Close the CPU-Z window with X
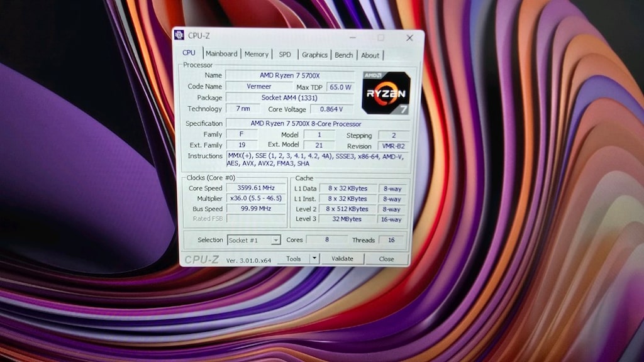Screen dimensions: 644x362 tap(409, 38)
